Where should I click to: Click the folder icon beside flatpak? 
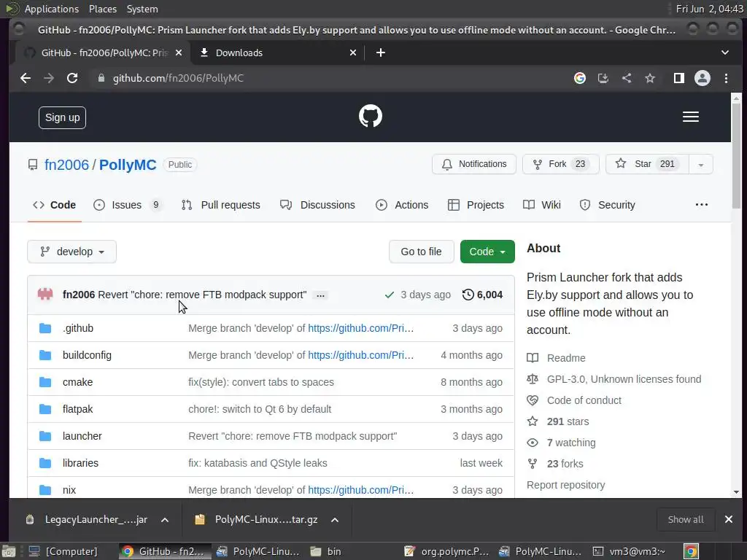point(45,409)
